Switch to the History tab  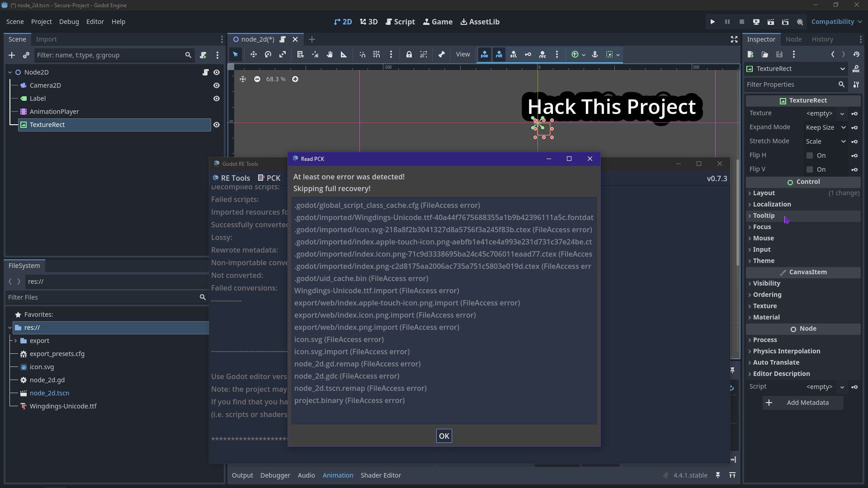(822, 39)
